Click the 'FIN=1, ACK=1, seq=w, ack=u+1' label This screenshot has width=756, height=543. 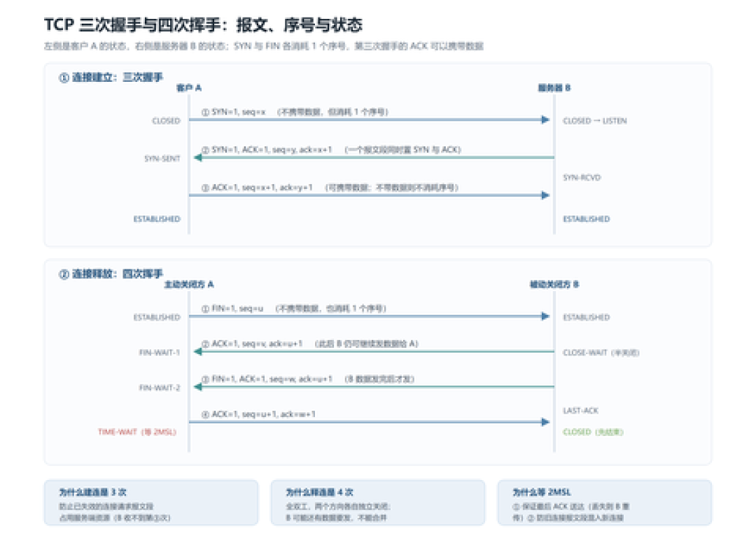click(272, 379)
